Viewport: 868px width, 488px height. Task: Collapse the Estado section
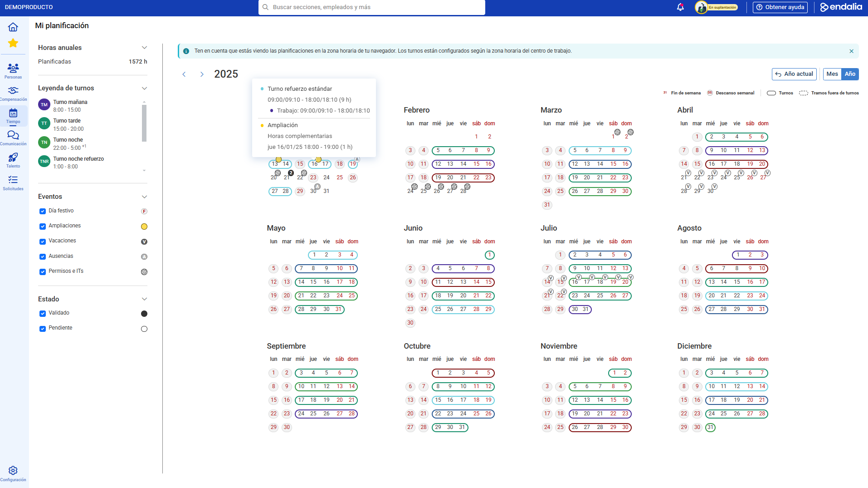click(x=144, y=299)
